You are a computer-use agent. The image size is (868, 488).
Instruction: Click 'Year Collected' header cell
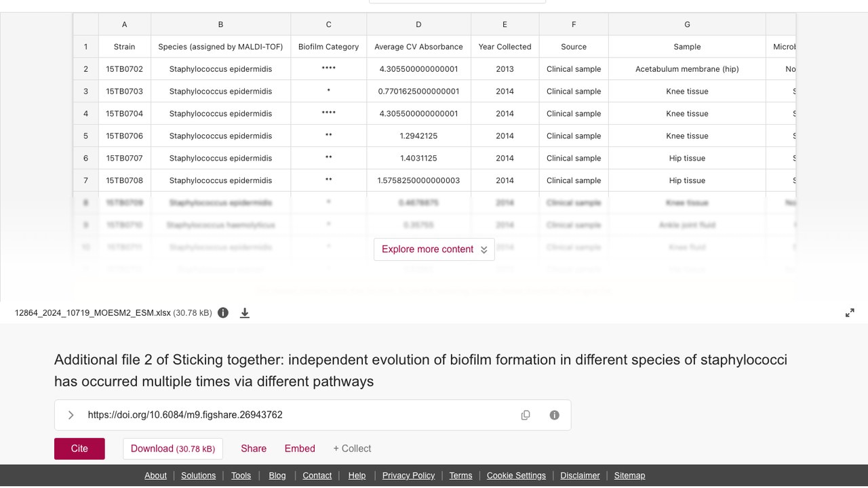pyautogui.click(x=505, y=47)
